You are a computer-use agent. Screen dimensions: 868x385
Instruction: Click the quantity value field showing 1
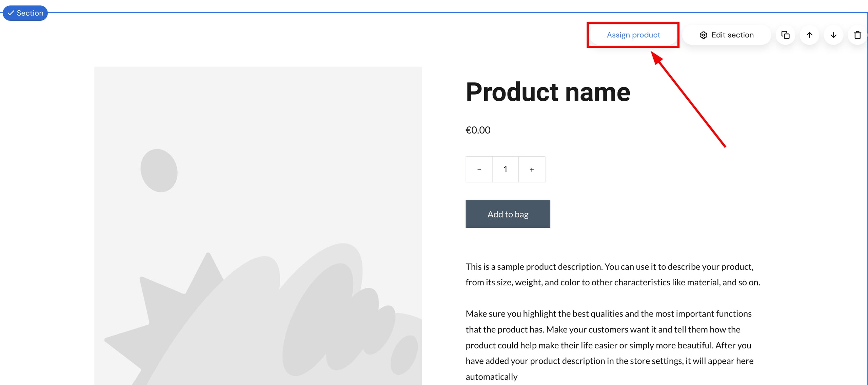(505, 169)
